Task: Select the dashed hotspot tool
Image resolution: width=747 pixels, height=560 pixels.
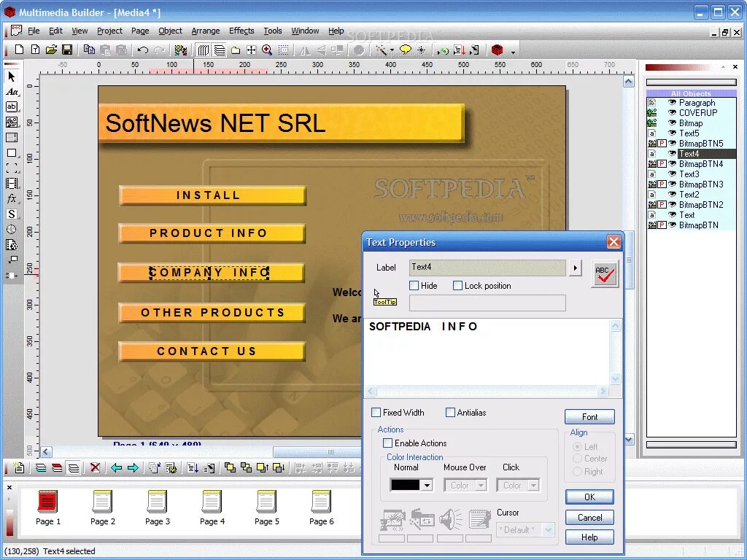Action: 12,168
